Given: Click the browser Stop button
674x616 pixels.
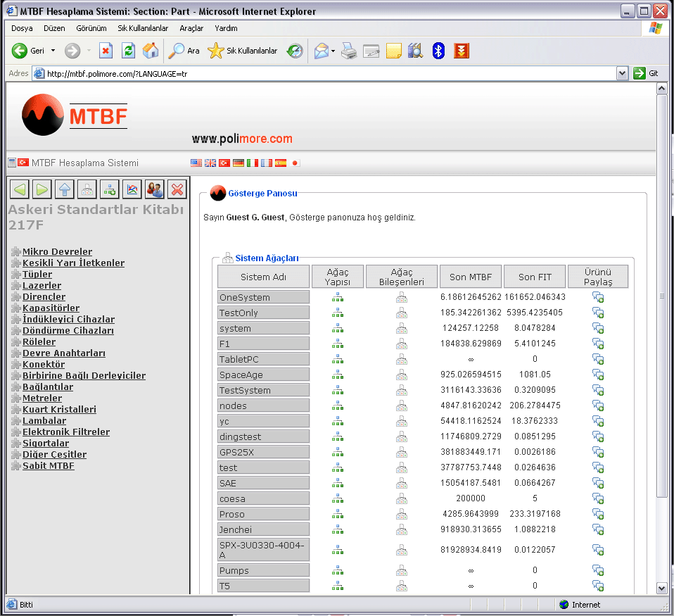Looking at the screenshot, I should pyautogui.click(x=106, y=51).
